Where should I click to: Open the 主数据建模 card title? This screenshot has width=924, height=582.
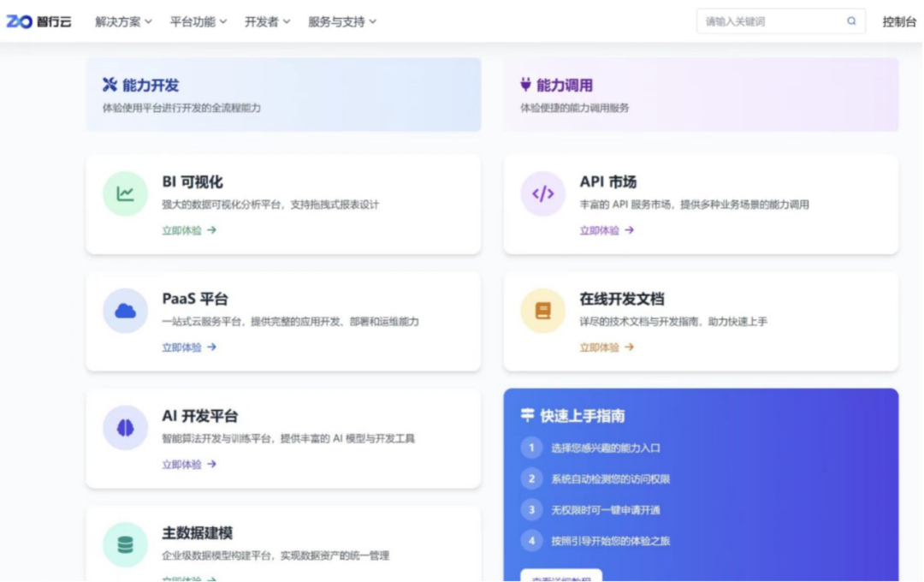click(x=198, y=533)
